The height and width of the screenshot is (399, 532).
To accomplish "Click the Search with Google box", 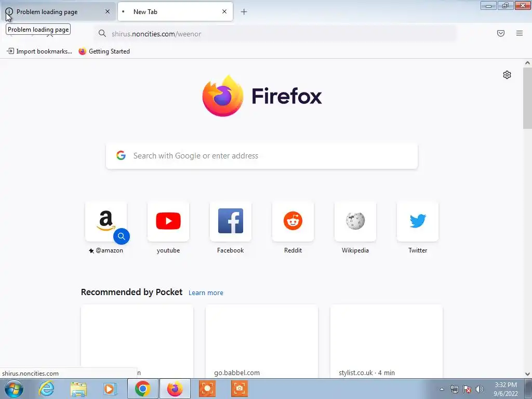I will point(262,156).
